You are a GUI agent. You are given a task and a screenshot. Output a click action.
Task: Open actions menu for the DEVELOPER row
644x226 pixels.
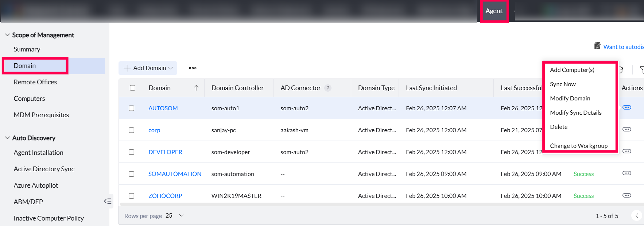point(626,151)
